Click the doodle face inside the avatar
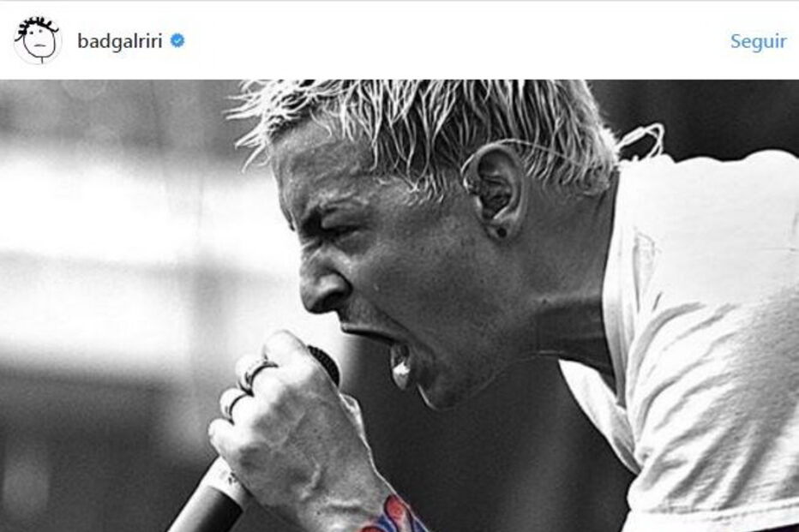The height and width of the screenshot is (532, 799). click(39, 42)
